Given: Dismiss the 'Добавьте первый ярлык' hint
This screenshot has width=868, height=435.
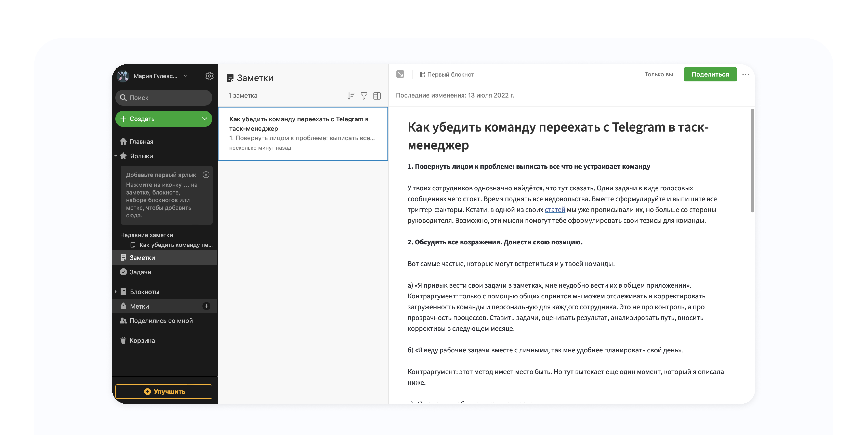Looking at the screenshot, I should [x=206, y=174].
